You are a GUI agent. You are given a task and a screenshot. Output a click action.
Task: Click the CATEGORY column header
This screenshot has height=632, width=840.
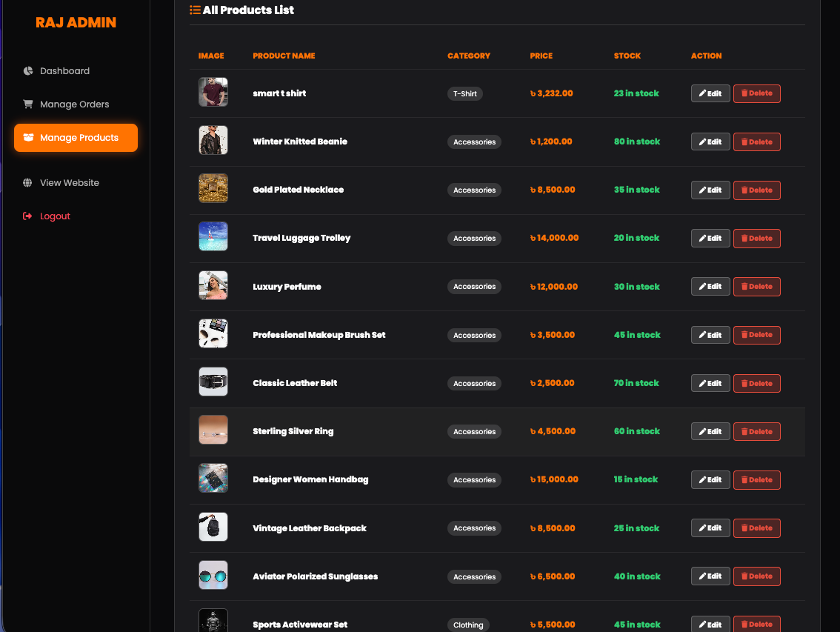click(469, 56)
